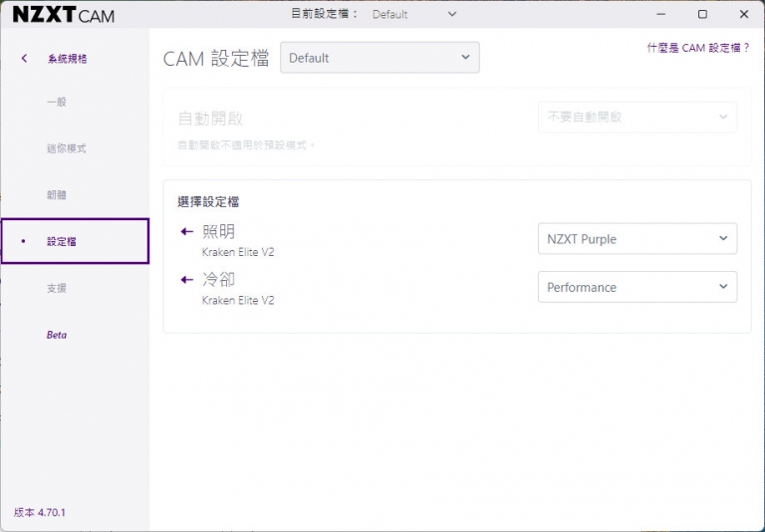Open the 什麼是 CAM 設定檔? help link

697,48
